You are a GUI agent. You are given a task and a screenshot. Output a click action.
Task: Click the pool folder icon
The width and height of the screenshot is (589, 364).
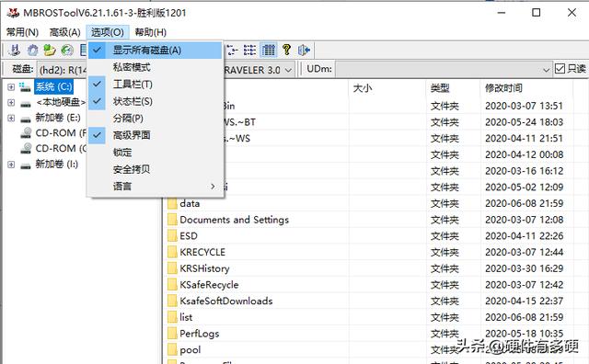click(x=172, y=349)
